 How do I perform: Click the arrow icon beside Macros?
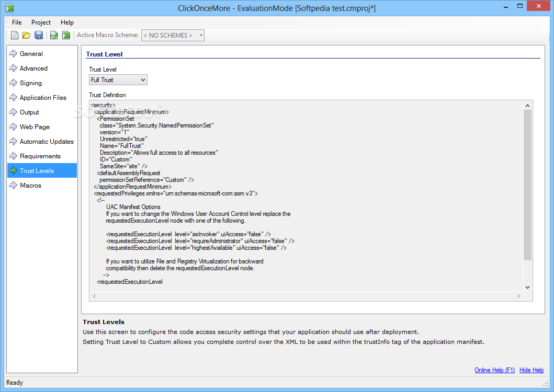click(x=13, y=186)
